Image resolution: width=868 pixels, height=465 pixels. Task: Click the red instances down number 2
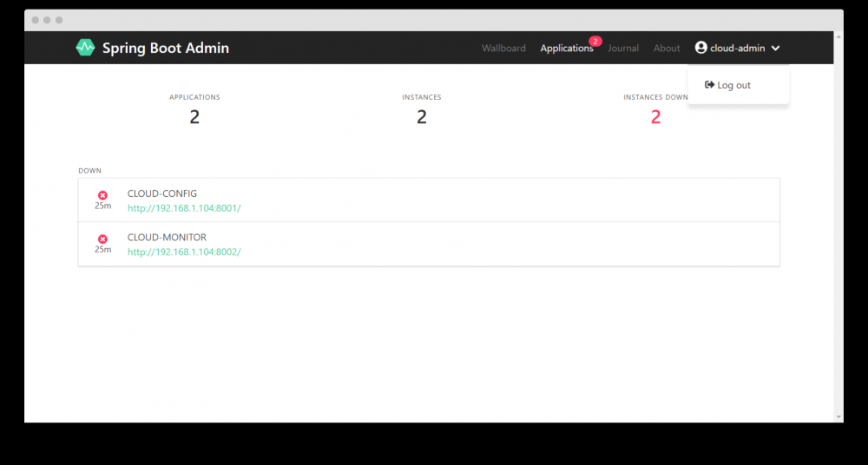coord(656,117)
